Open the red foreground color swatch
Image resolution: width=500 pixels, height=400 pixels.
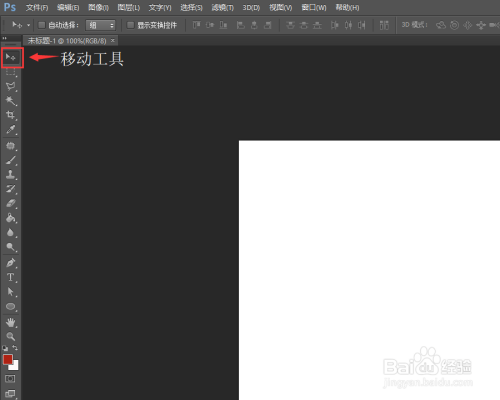[8, 360]
